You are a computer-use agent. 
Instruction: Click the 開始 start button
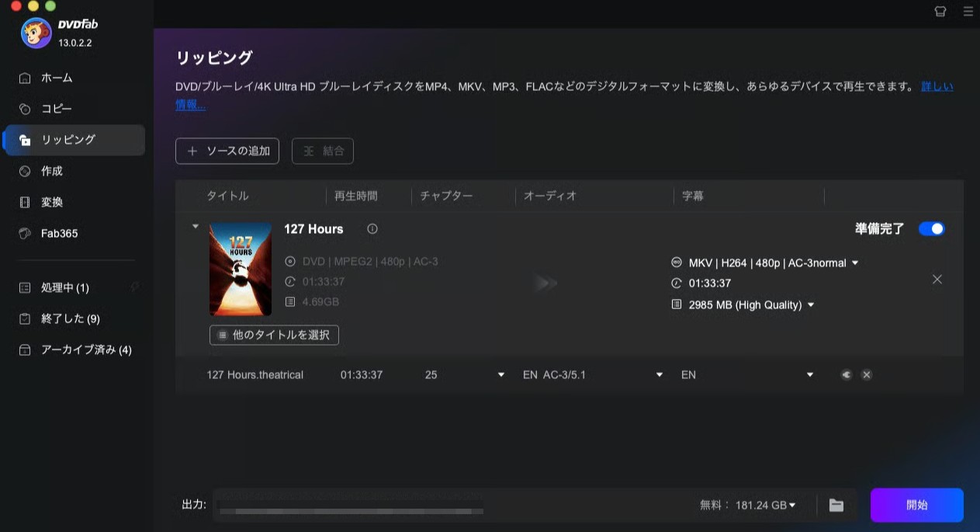pos(917,505)
